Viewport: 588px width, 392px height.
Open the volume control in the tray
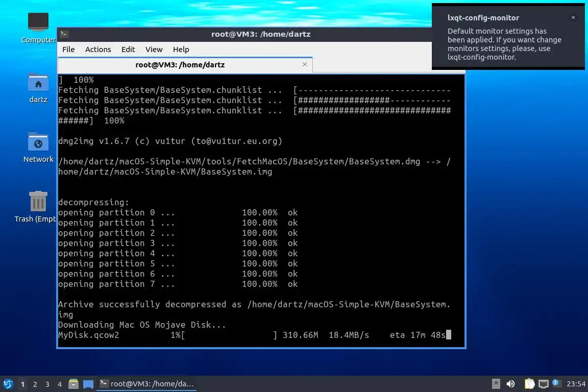[510, 384]
